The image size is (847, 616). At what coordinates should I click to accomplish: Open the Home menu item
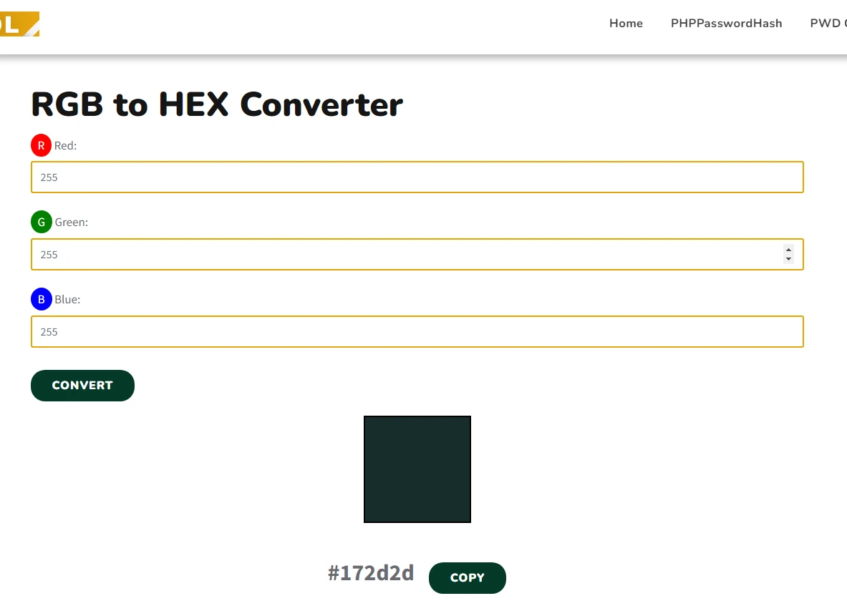tap(626, 23)
